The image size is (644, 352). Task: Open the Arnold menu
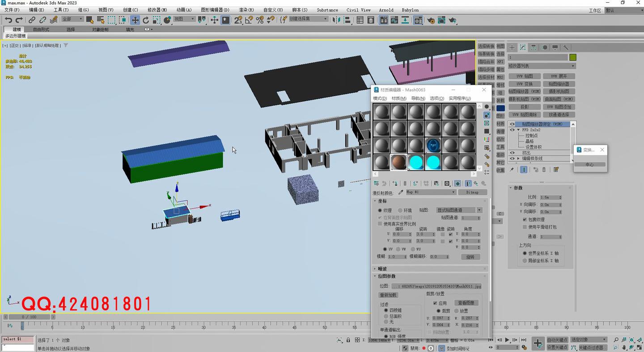[386, 10]
